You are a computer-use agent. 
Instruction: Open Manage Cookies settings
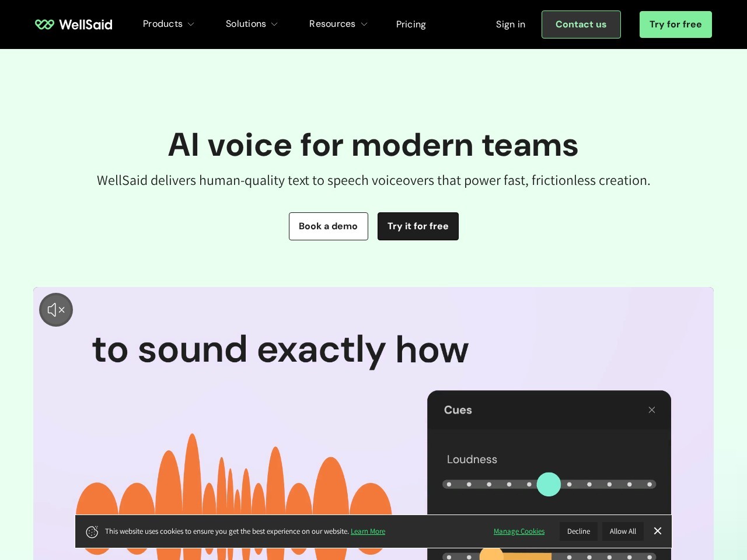[x=519, y=531]
